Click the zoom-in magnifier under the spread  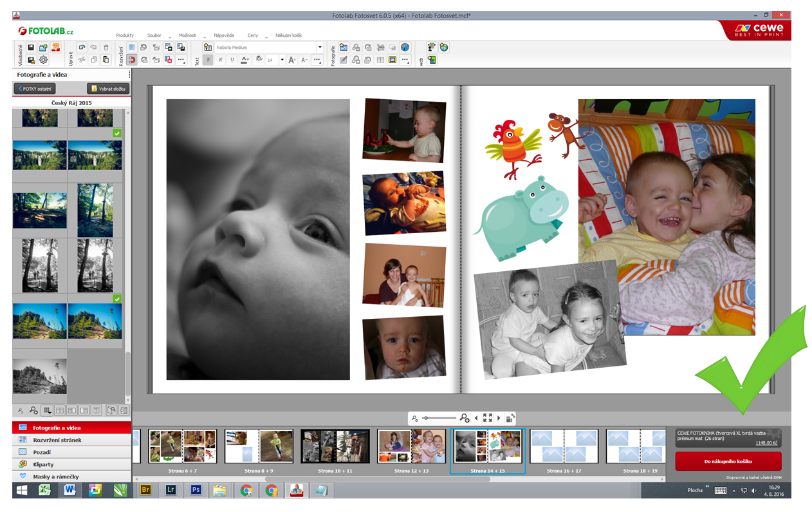coord(464,418)
